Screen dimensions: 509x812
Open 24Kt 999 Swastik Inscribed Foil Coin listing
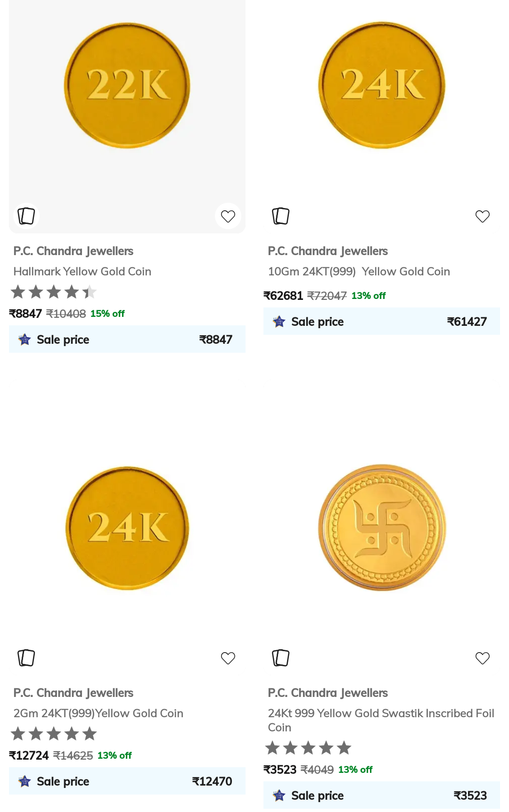381,720
